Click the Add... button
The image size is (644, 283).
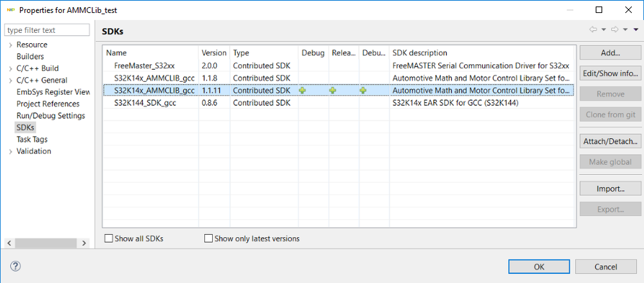(610, 53)
